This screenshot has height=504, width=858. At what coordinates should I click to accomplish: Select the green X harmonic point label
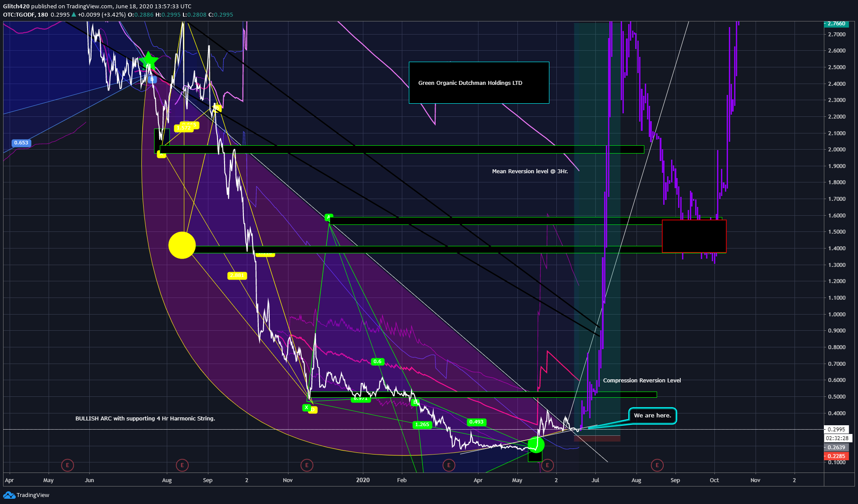click(x=306, y=407)
